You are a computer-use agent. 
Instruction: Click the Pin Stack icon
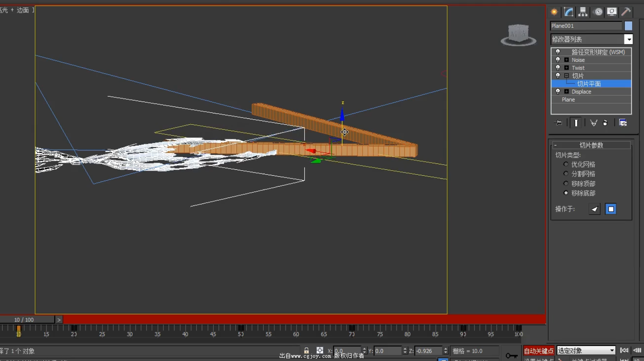coord(558,122)
